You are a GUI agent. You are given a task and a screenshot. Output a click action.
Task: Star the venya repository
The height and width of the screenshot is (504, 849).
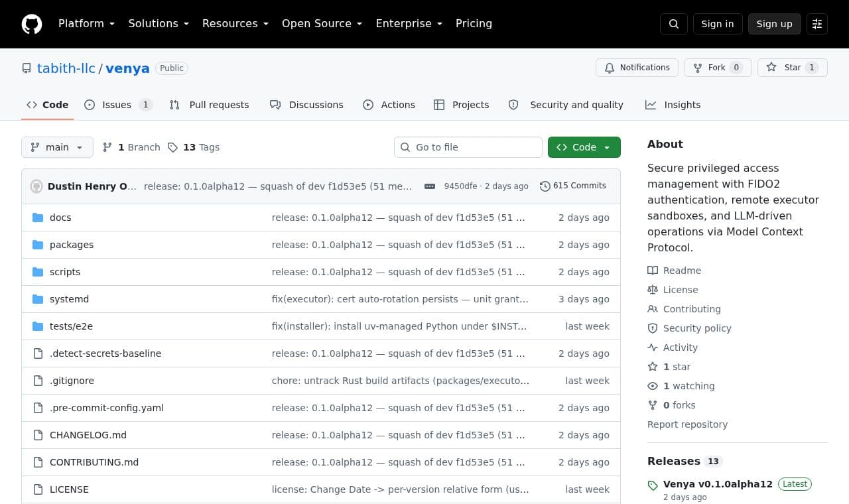792,68
